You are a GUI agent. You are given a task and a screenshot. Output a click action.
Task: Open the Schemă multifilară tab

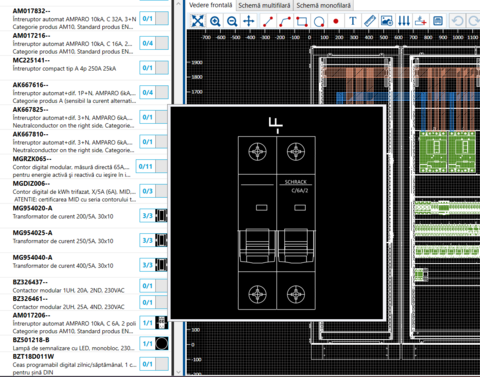pyautogui.click(x=264, y=5)
